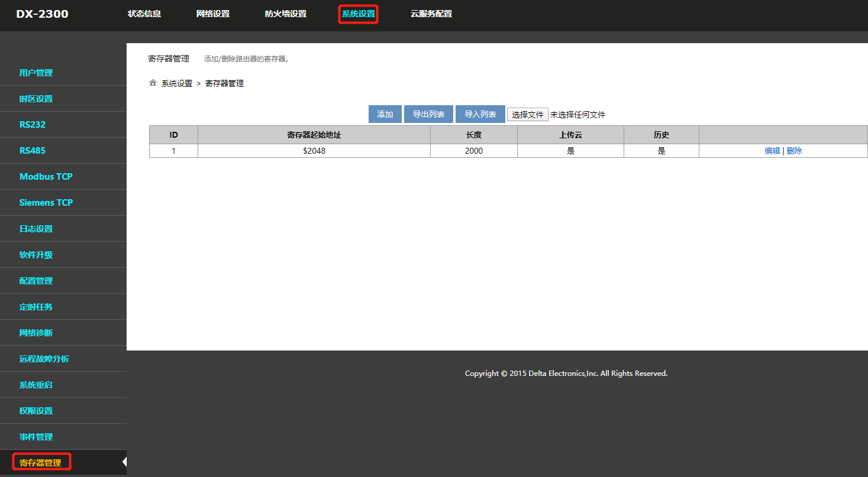Click 寄存器管理 in the breadcrumb
Screen dimensions: 868x477
[x=224, y=83]
